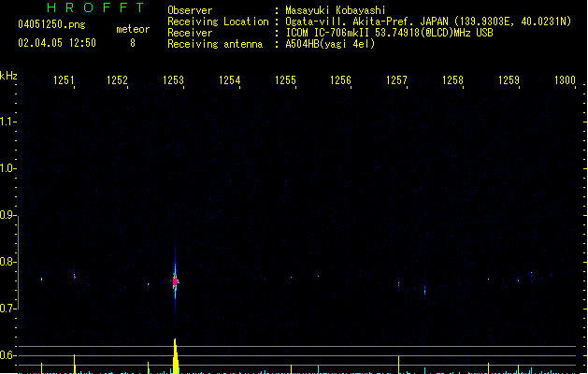Click frequency axis label 0.9

tap(7, 215)
